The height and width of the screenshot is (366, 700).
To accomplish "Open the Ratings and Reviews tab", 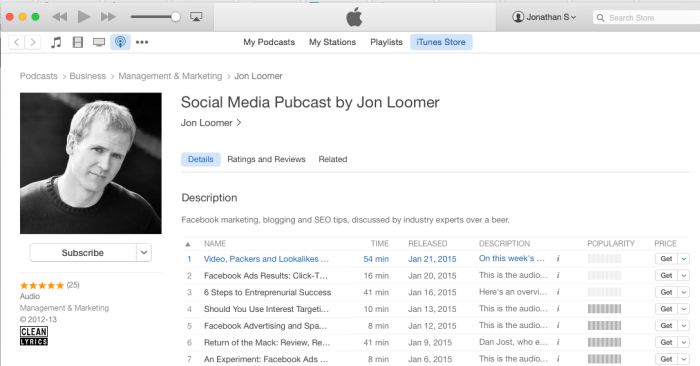I will click(267, 159).
